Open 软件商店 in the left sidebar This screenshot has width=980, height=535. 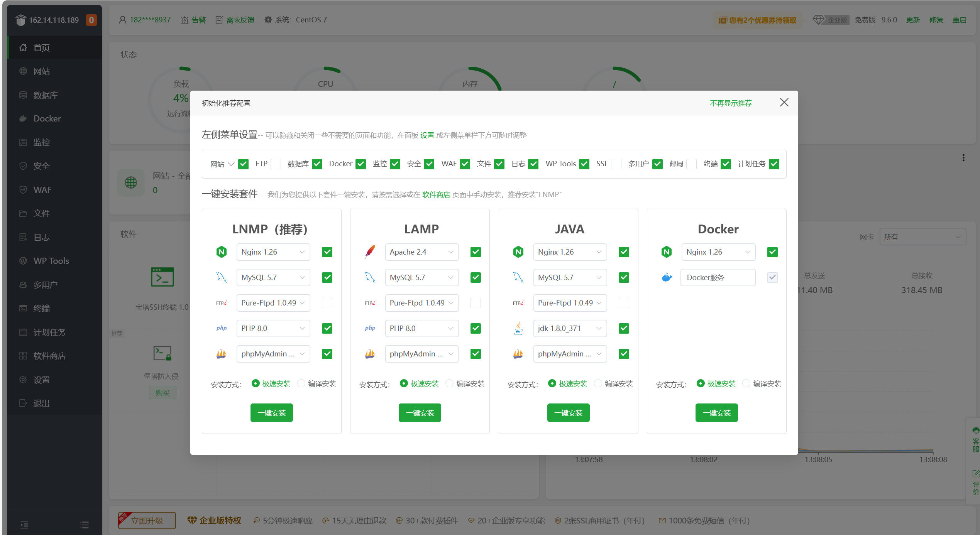49,356
